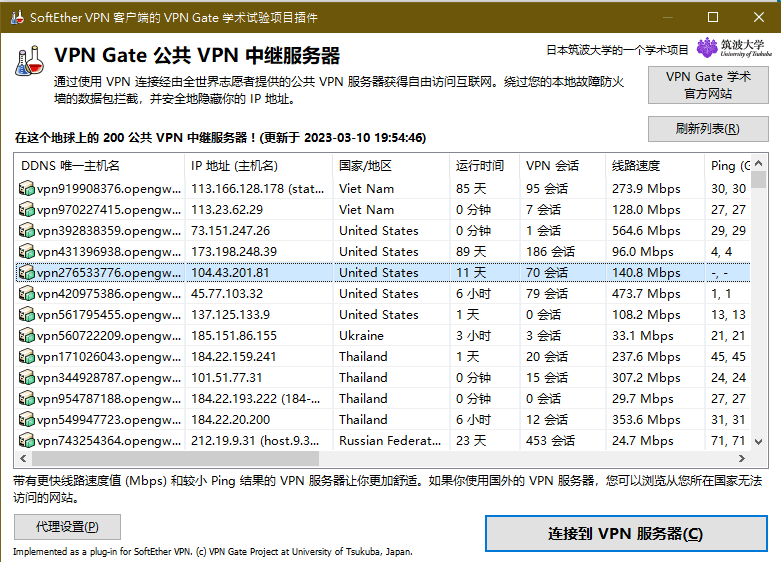Viewport: 781px width, 562px height.
Task: Click the Russian Federat... country cell
Action: [390, 440]
